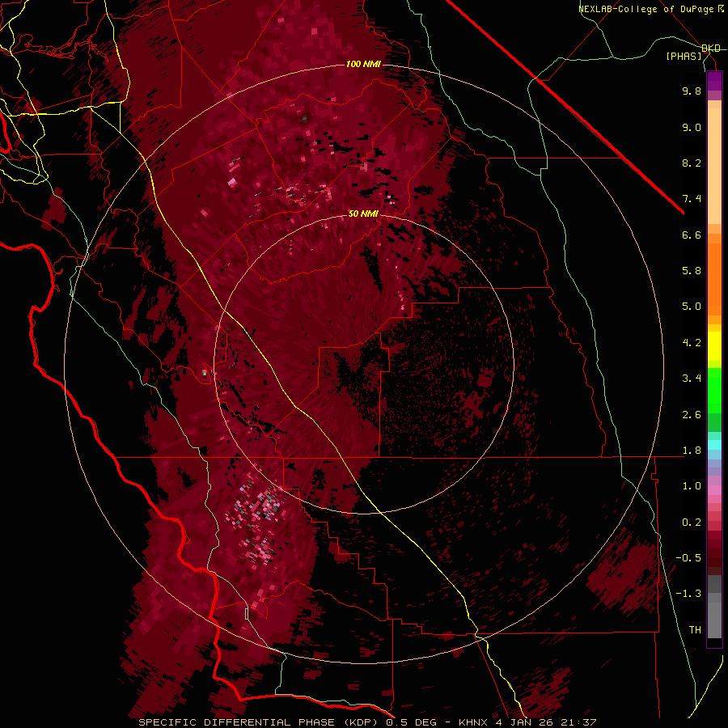Click the KHNX station identifier in the caption
The width and height of the screenshot is (728, 728).
(x=472, y=722)
